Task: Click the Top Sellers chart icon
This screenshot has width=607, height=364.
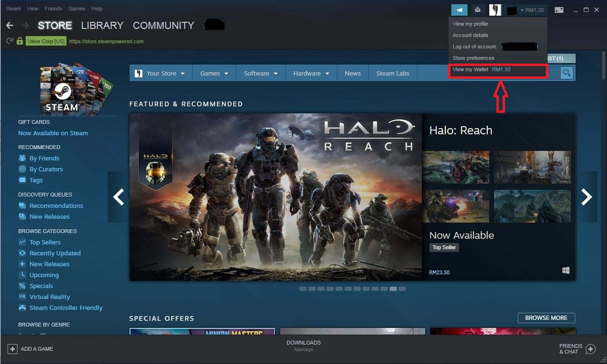Action: click(x=22, y=242)
